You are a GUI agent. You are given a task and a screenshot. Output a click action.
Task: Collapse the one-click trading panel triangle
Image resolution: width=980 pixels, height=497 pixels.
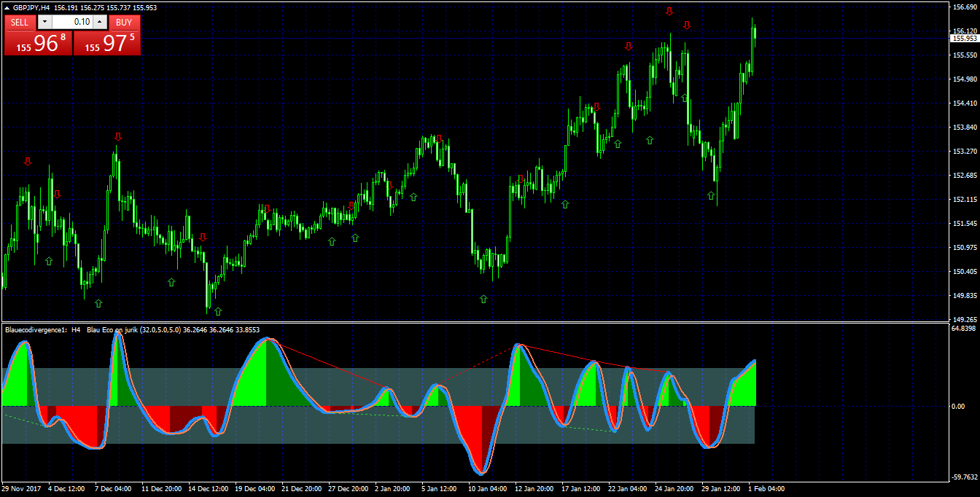pos(7,7)
